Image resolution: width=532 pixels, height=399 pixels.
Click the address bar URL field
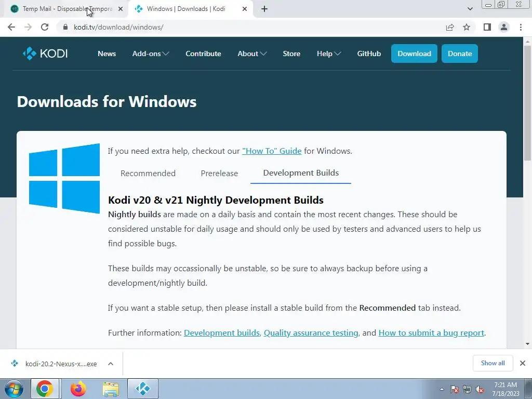(251, 27)
